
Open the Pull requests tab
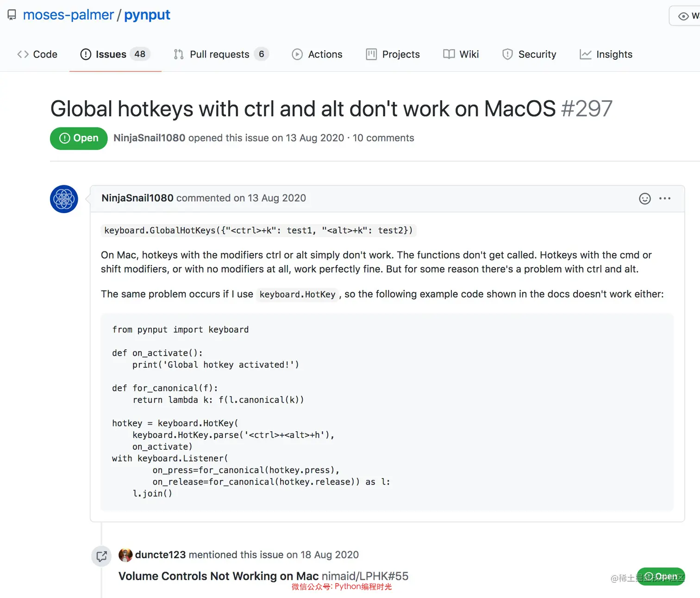(221, 54)
